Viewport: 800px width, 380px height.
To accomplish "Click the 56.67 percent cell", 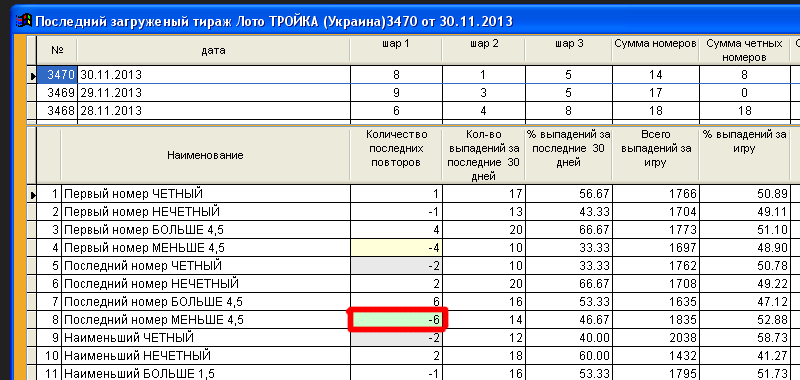I will (x=568, y=194).
